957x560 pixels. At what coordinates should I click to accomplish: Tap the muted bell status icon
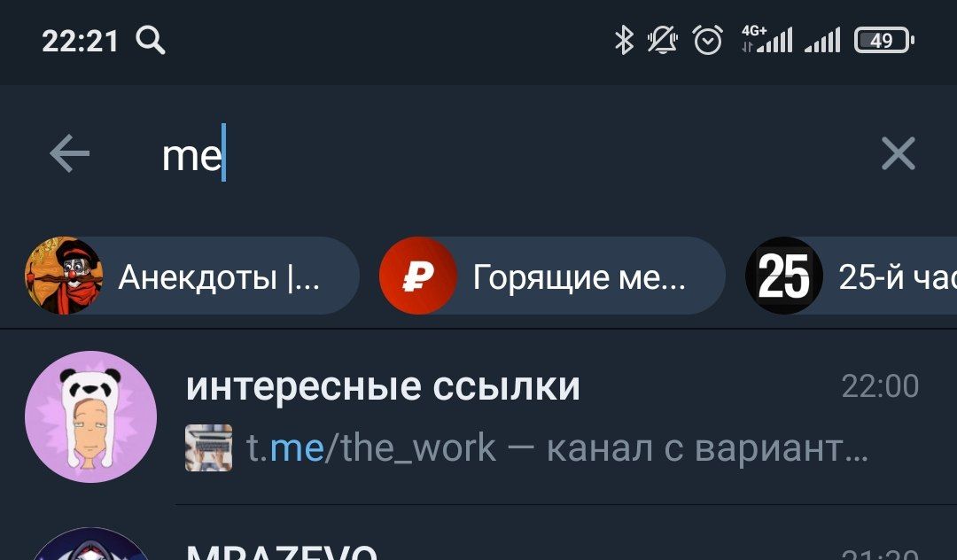pos(663,41)
